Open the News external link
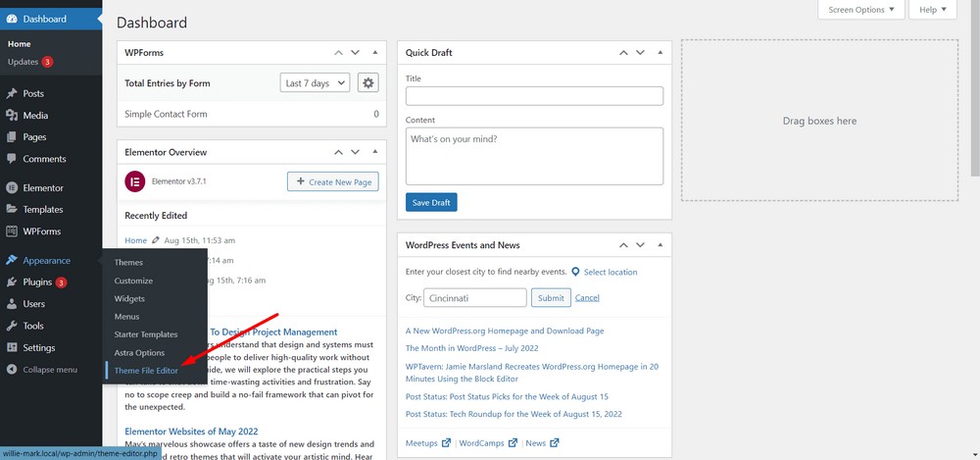 542,443
